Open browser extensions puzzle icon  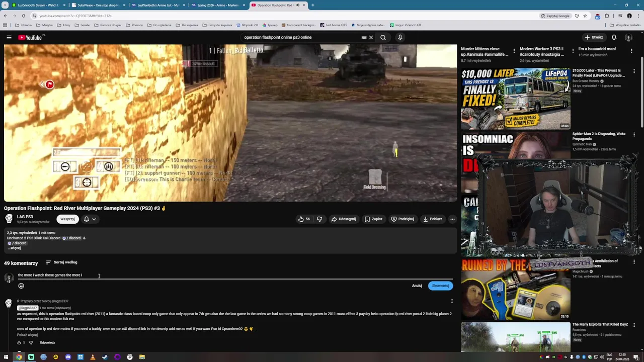[607, 16]
